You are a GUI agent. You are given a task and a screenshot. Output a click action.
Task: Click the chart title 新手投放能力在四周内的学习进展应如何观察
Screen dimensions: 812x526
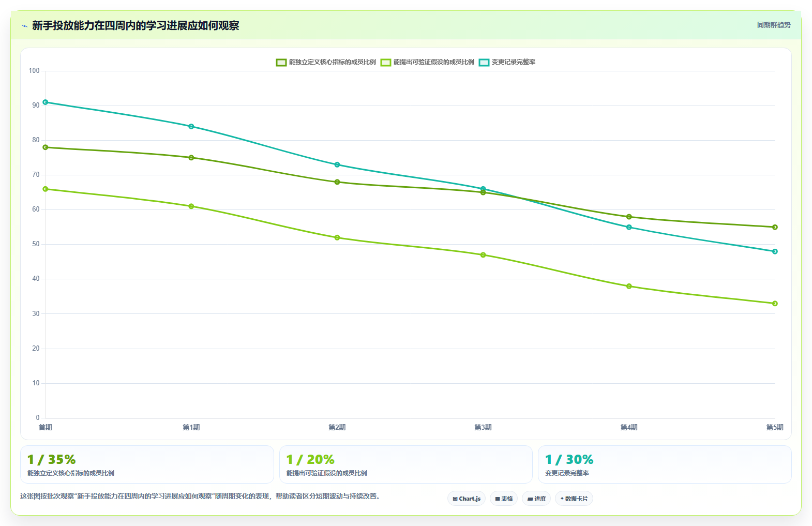[x=136, y=26]
